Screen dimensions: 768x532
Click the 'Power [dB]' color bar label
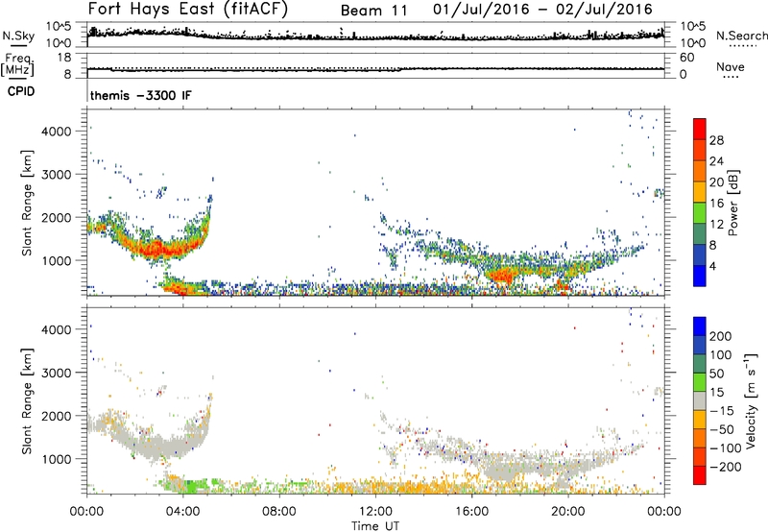(732, 203)
